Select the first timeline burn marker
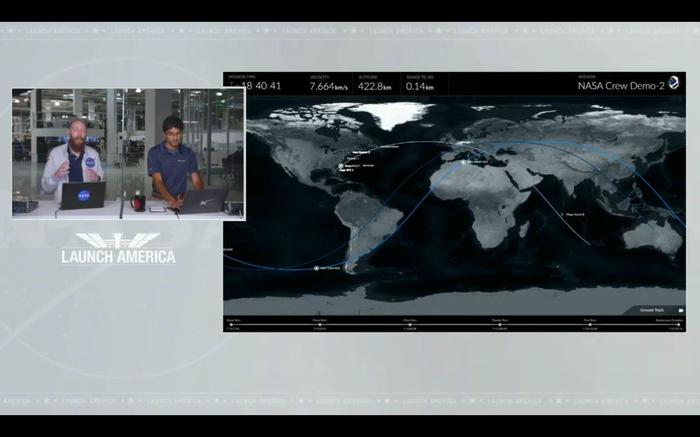The width and height of the screenshot is (700, 437). pos(232,325)
